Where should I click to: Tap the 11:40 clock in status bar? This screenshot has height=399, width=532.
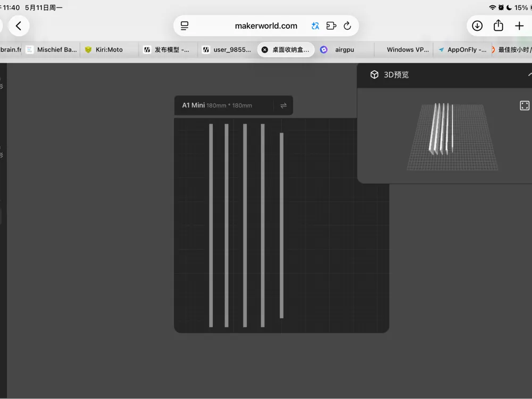[11, 7]
